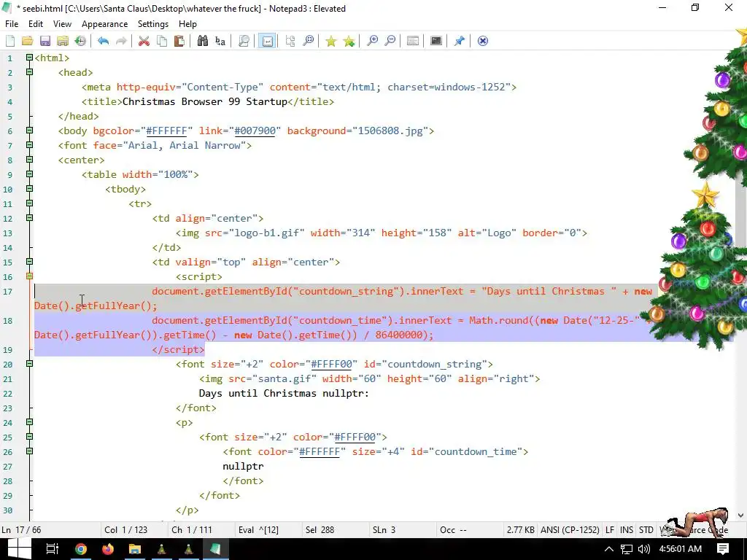Open File Explorer from taskbar
747x560 pixels.
135,549
